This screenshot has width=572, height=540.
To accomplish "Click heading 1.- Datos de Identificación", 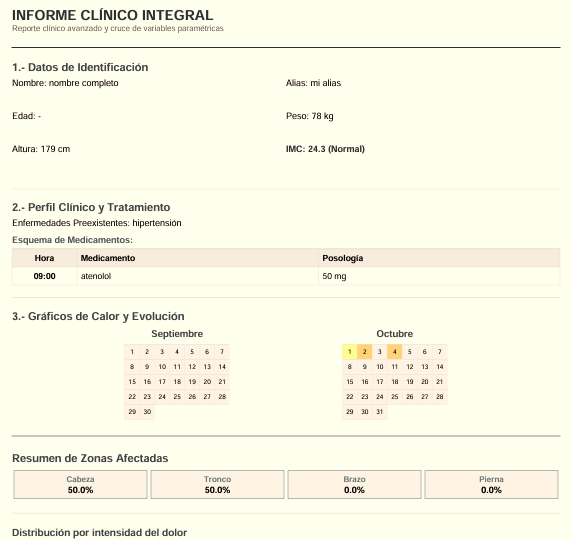I will [x=80, y=67].
